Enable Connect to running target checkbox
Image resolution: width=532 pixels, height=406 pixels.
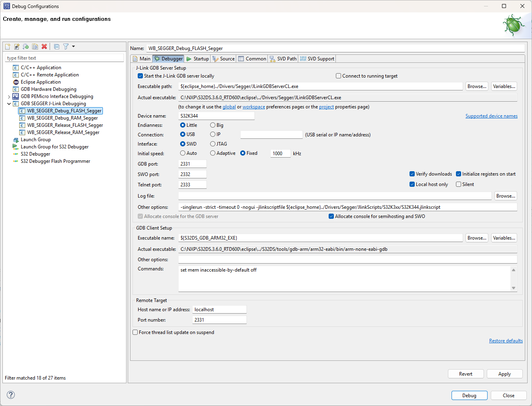(x=339, y=76)
